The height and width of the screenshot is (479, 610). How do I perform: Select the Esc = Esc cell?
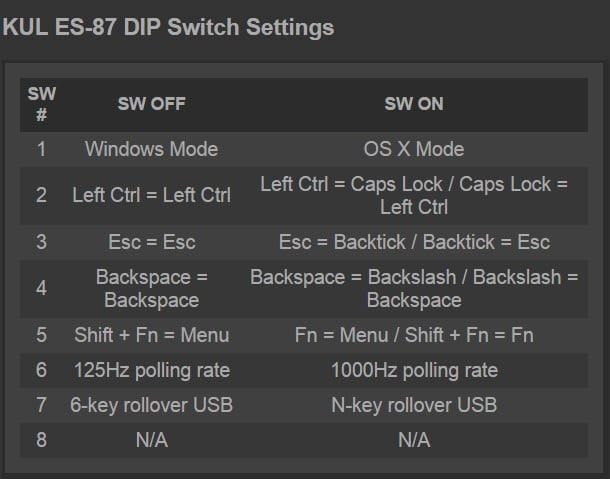pos(151,242)
